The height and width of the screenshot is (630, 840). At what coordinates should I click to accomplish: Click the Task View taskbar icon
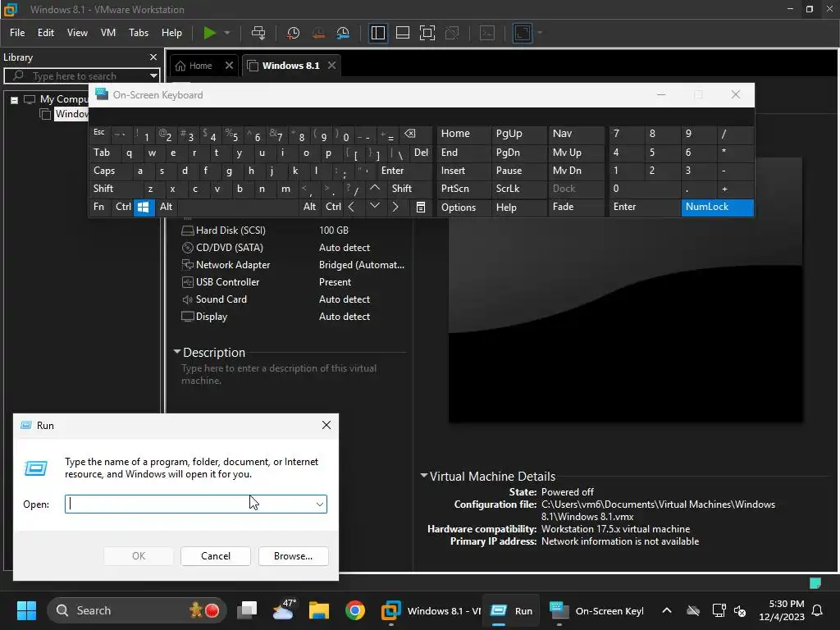(248, 610)
